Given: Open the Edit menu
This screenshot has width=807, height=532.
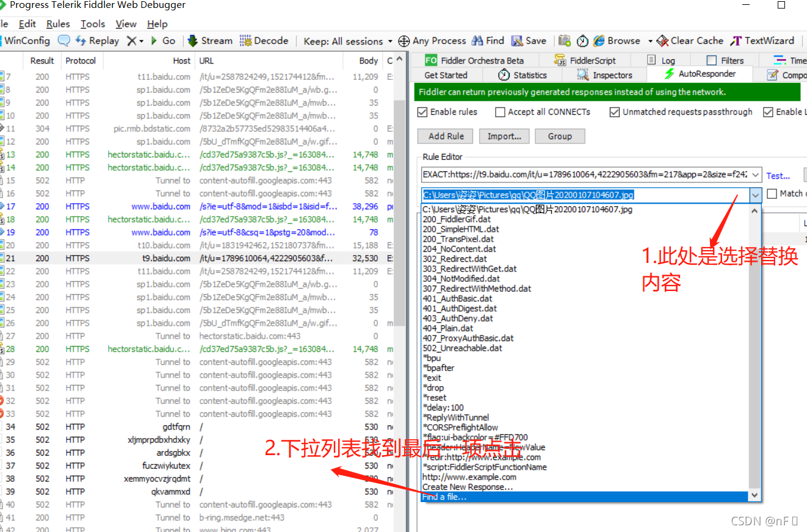Looking at the screenshot, I should (x=27, y=24).
